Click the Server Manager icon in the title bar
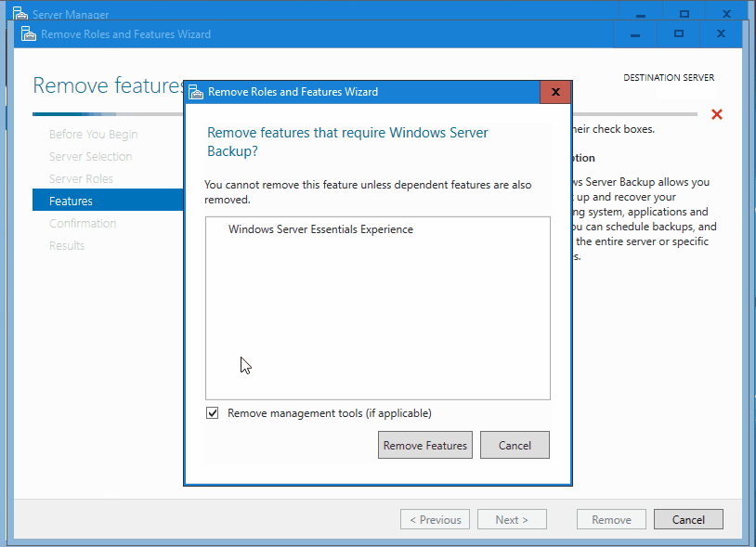Image resolution: width=756 pixels, height=547 pixels. [20, 13]
